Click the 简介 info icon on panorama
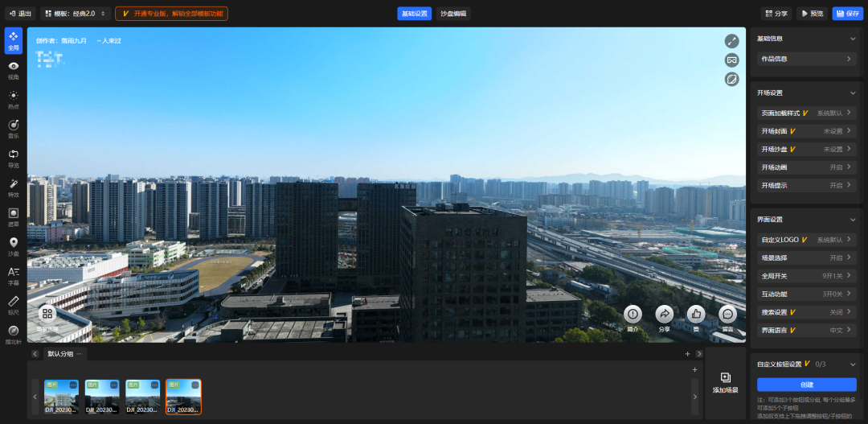 [x=633, y=315]
